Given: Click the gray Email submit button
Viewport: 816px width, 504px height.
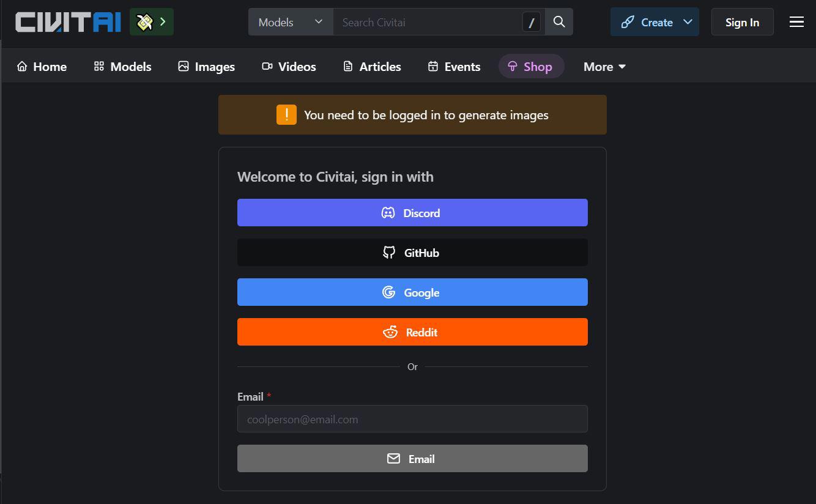Looking at the screenshot, I should 412,459.
